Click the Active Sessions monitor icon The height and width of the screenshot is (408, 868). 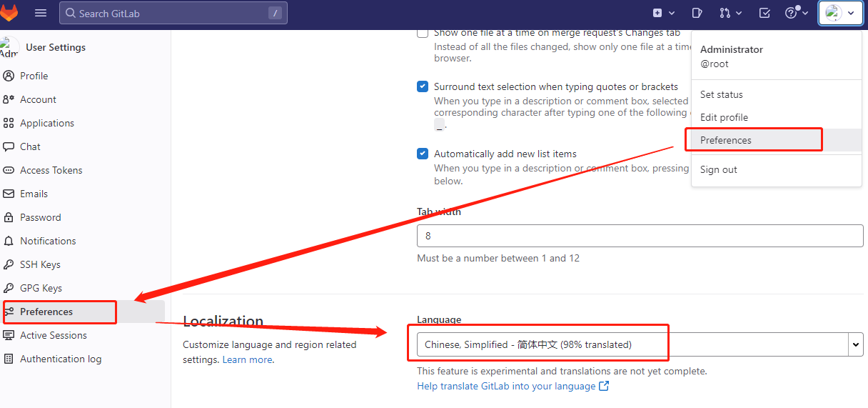click(9, 335)
